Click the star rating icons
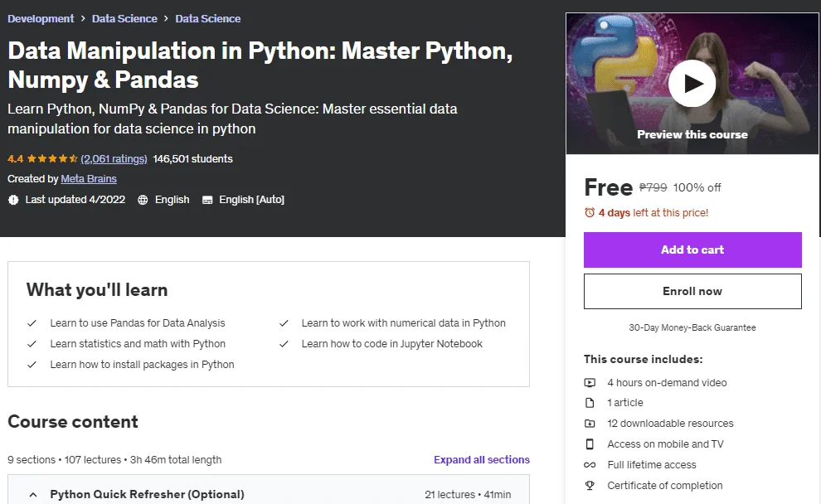 point(52,158)
